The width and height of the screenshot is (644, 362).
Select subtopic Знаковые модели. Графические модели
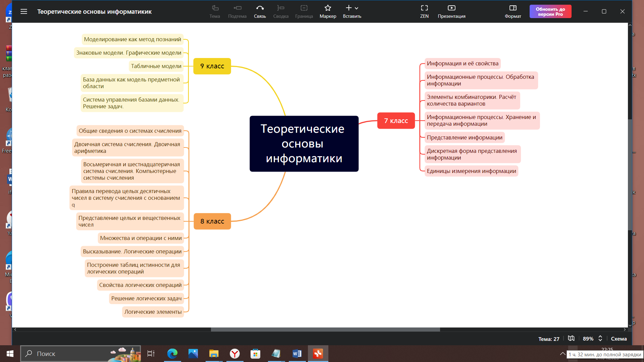(x=128, y=53)
